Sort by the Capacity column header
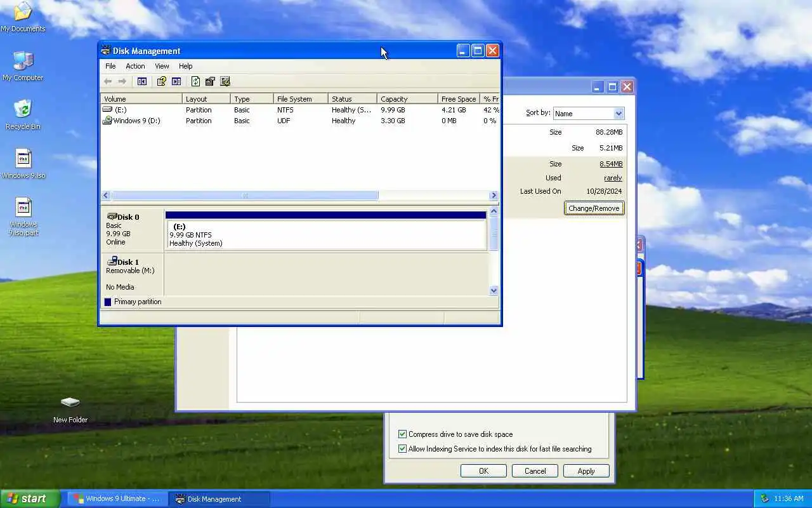 click(x=407, y=99)
